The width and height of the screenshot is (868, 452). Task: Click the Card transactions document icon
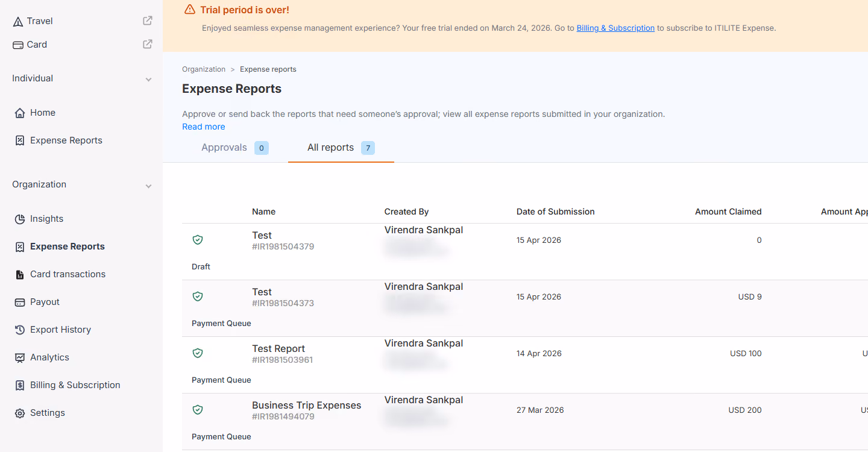(x=20, y=274)
